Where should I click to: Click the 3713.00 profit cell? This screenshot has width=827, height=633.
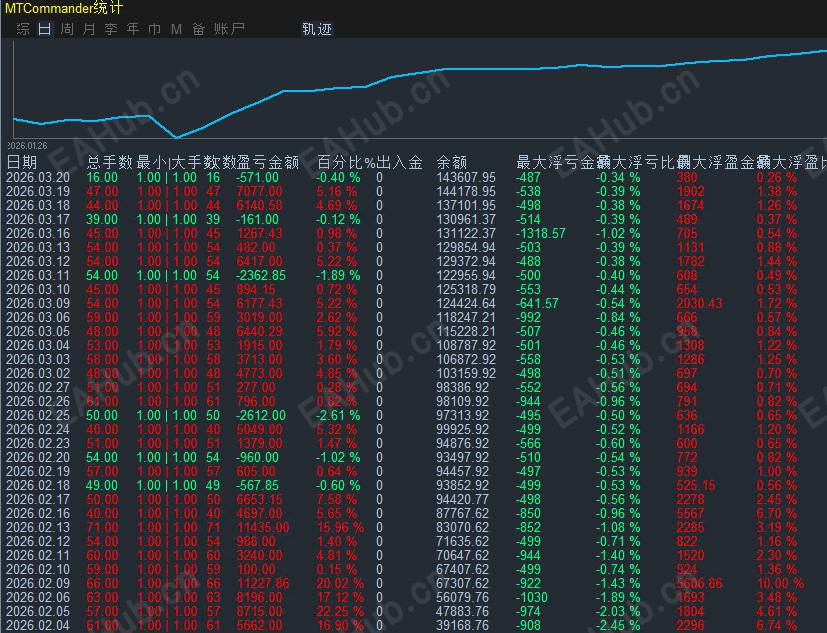pos(259,359)
